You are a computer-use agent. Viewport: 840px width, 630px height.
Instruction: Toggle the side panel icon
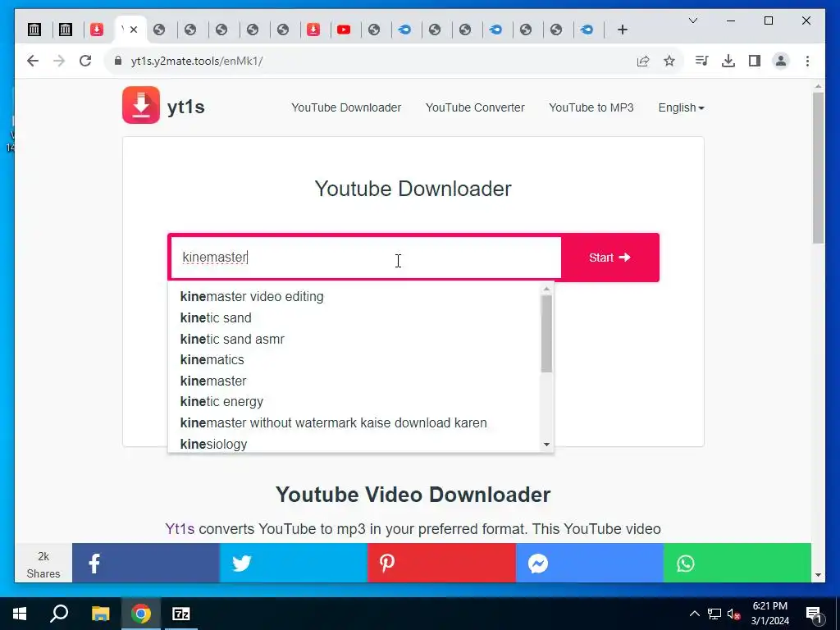[x=755, y=61]
